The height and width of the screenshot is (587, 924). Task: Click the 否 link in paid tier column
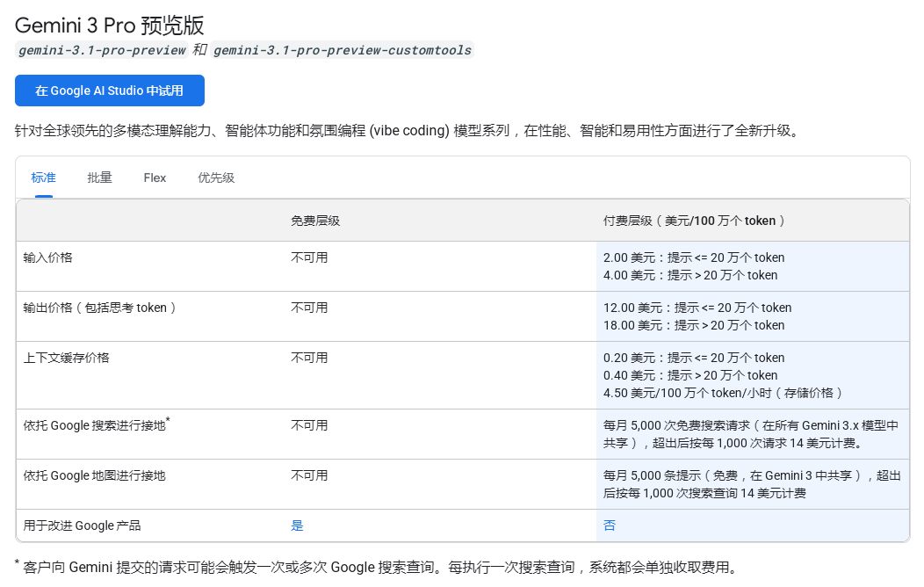coord(610,525)
